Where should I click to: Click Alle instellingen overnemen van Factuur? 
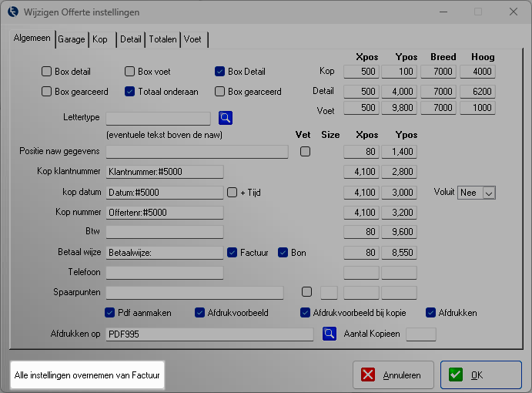click(87, 375)
